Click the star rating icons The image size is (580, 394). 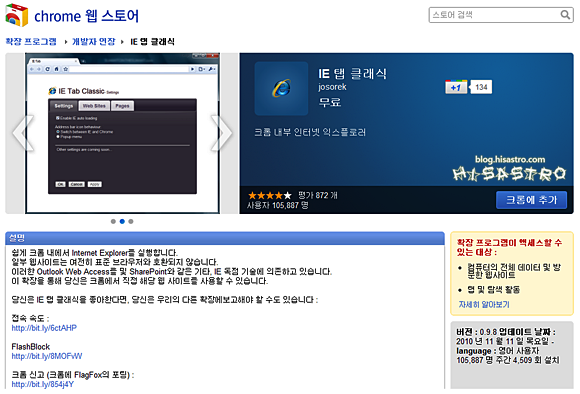pyautogui.click(x=270, y=195)
